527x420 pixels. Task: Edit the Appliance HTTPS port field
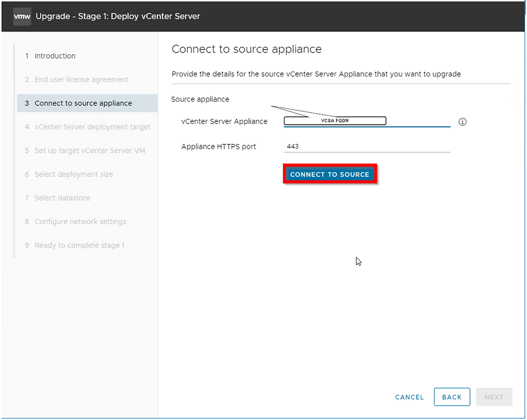point(367,146)
